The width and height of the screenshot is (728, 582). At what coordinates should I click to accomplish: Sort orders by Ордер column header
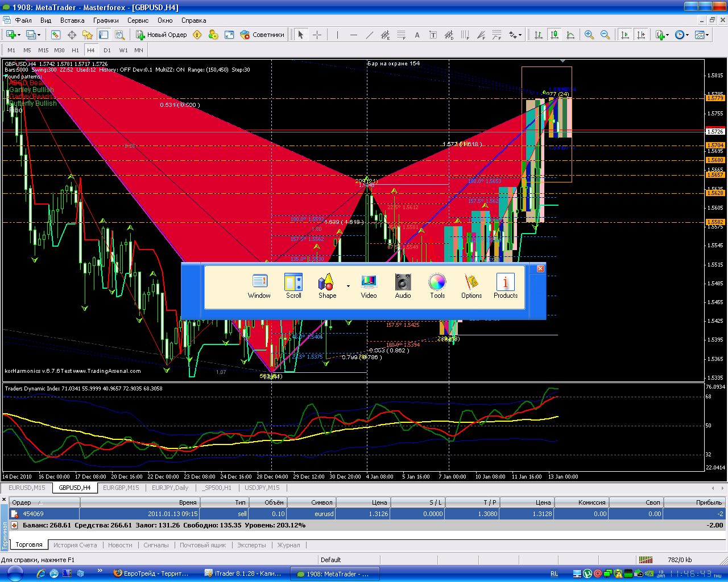(44, 502)
